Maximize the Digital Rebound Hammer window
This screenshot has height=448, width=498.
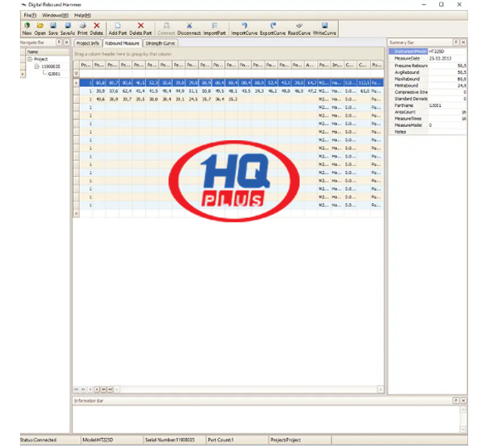point(442,4)
